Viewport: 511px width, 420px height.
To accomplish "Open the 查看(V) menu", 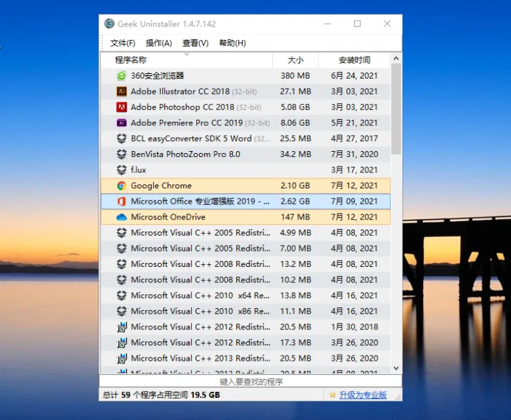I will pos(195,43).
